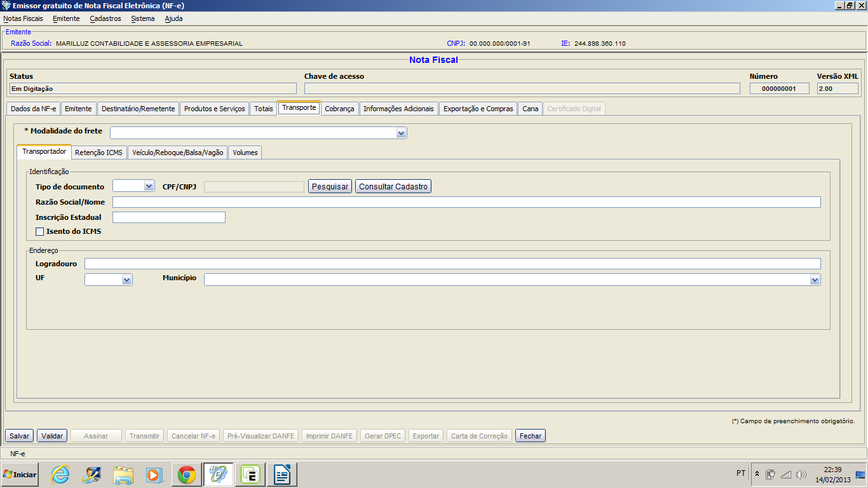
Task: Open the Windows Explorer folder taskbar icon
Action: click(123, 475)
